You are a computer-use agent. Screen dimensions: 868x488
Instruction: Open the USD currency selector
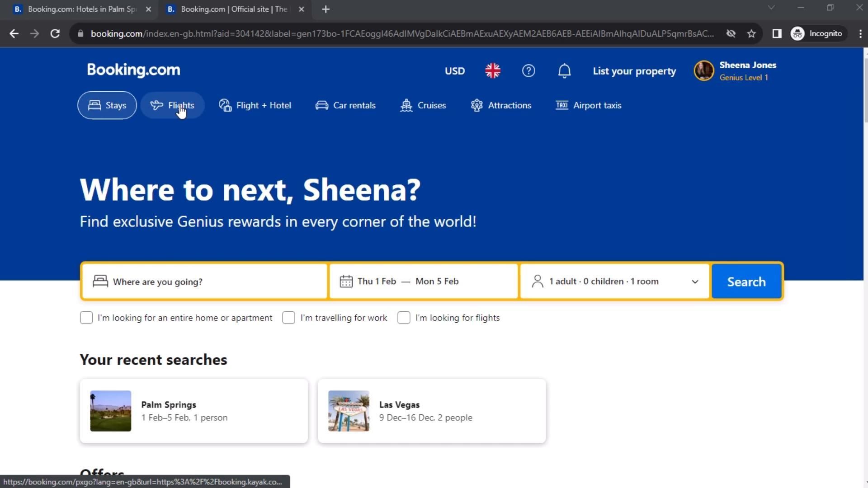pyautogui.click(x=454, y=71)
